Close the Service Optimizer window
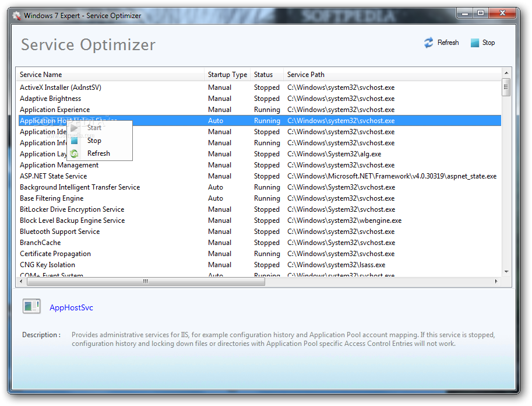532x406 pixels. pos(502,13)
